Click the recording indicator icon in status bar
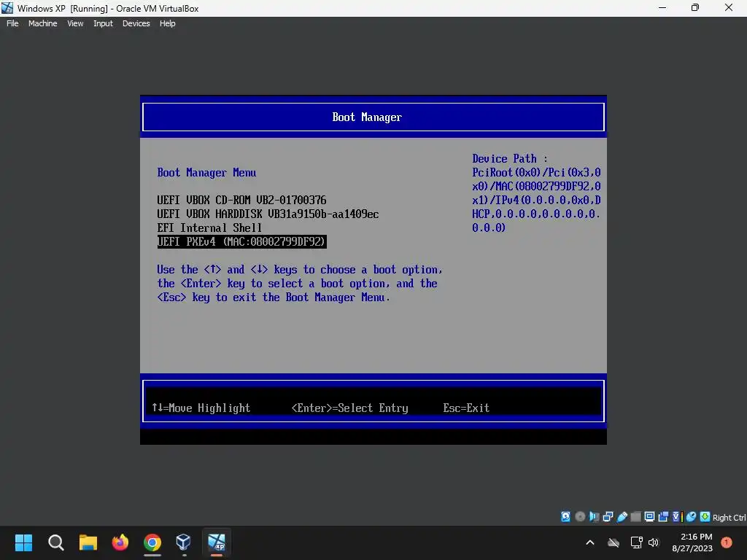747x560 pixels. tap(663, 517)
